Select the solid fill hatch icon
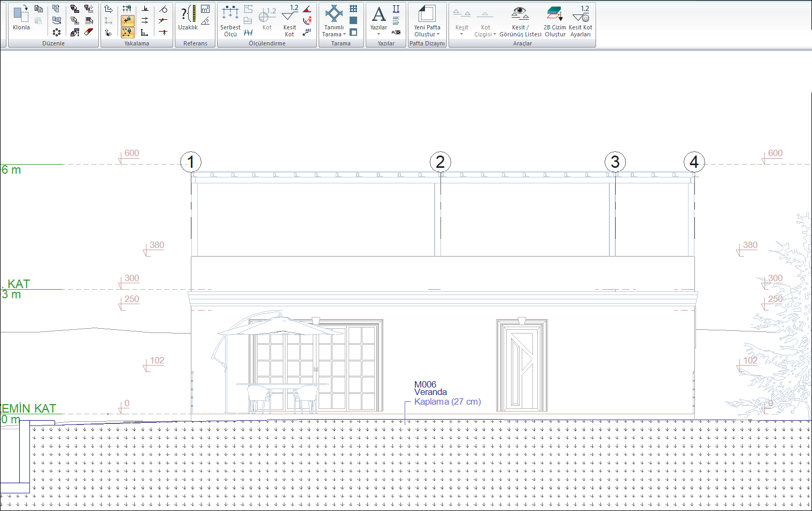This screenshot has height=511, width=812. click(x=353, y=20)
